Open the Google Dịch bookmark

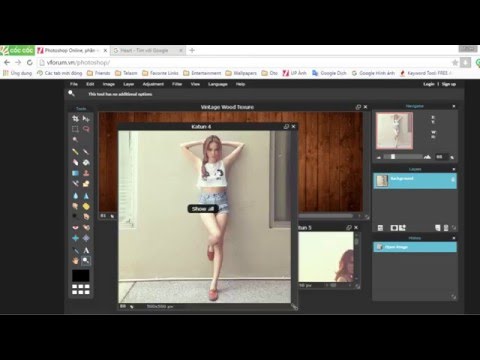pos(329,73)
